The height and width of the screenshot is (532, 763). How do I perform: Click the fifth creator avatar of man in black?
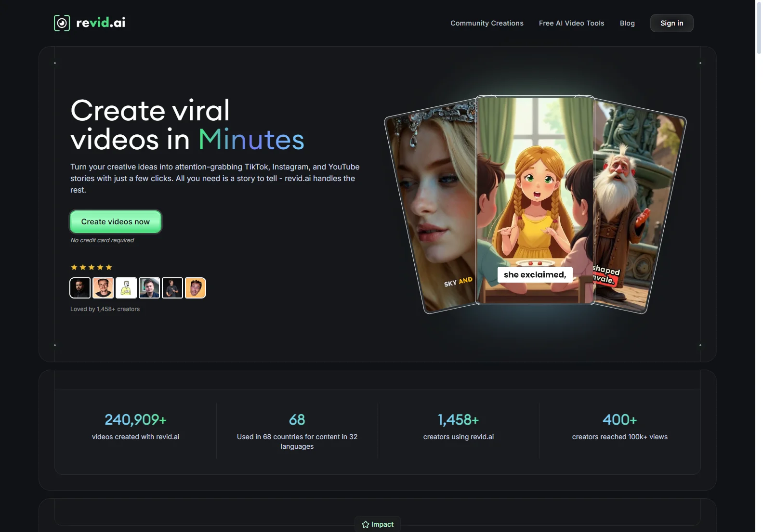click(172, 288)
